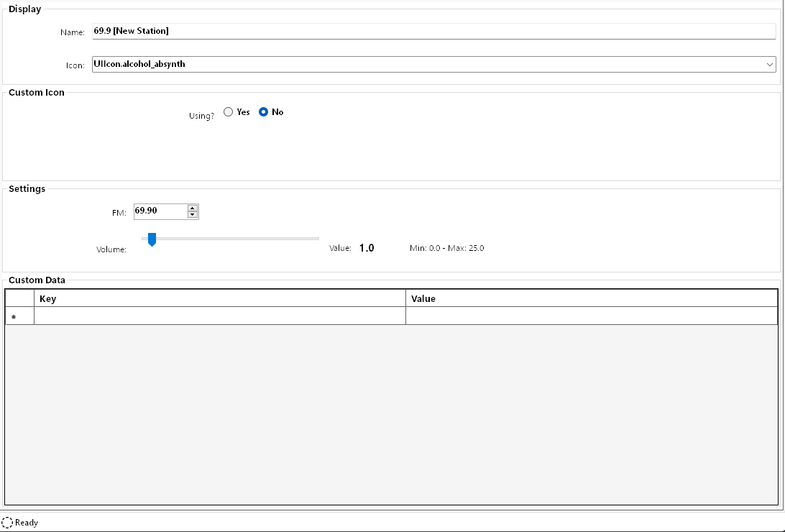Click the Volume slider thumb
785x532 pixels.
tap(152, 239)
